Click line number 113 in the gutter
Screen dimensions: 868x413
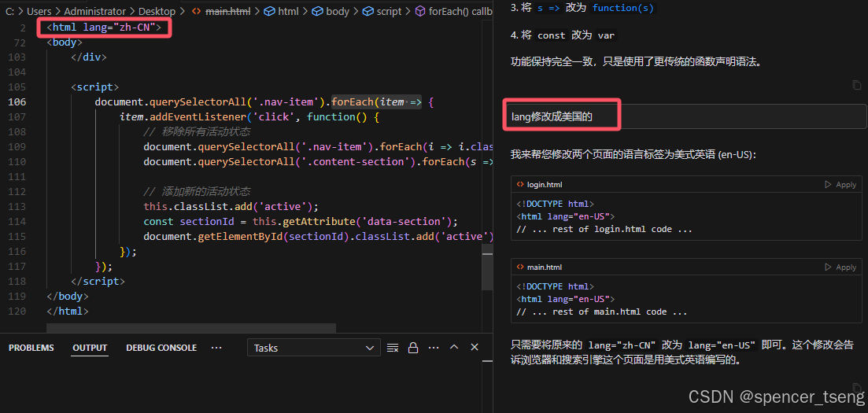[x=17, y=206]
